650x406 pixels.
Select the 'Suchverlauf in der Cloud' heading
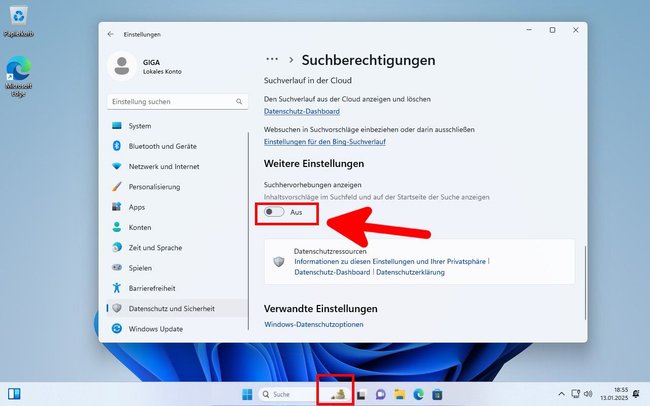tap(308, 80)
